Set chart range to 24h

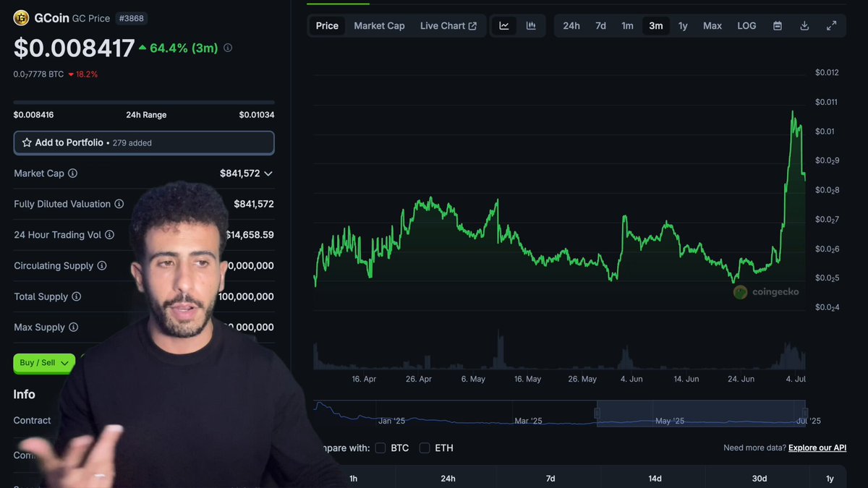(571, 25)
